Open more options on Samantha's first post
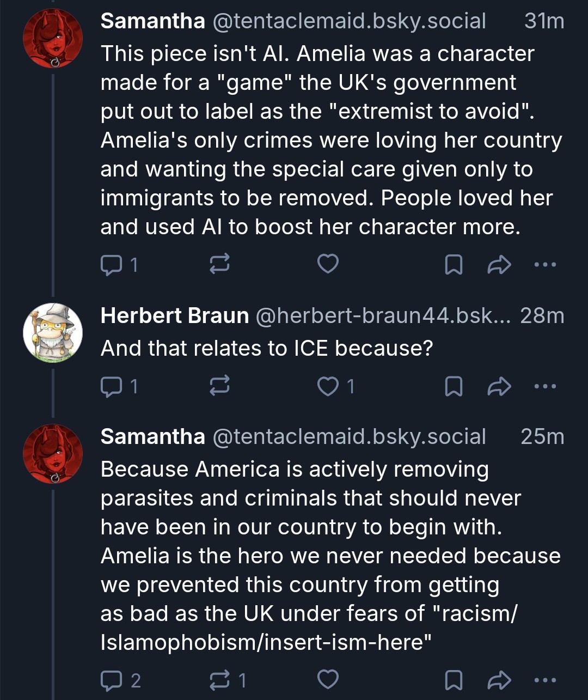The width and height of the screenshot is (588, 700). click(x=545, y=265)
